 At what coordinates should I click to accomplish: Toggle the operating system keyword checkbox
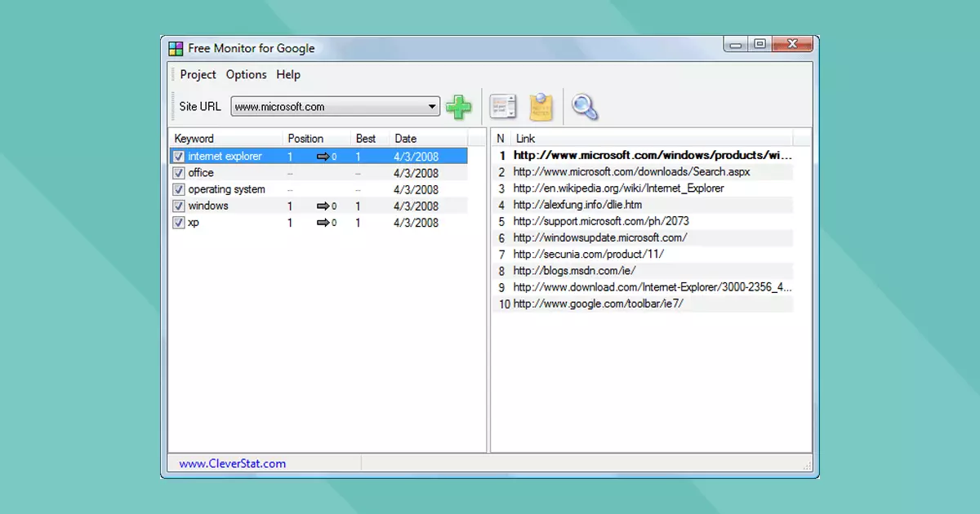(x=179, y=189)
